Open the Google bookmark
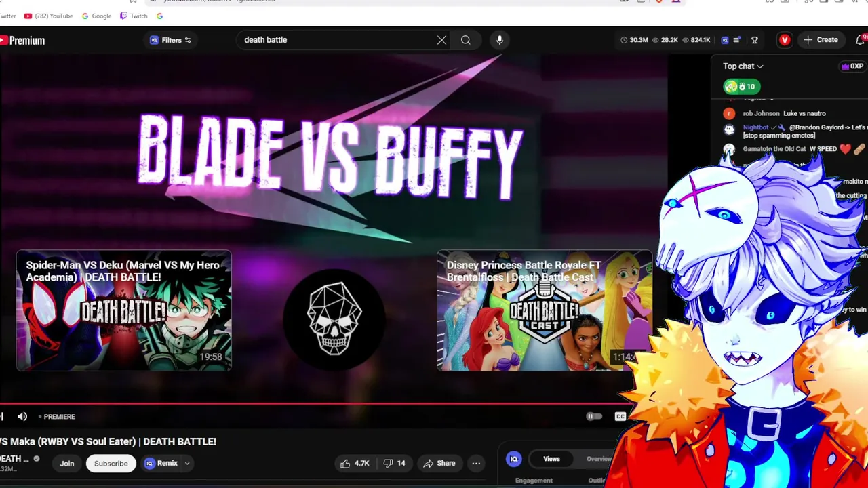The width and height of the screenshot is (868, 488). click(96, 16)
